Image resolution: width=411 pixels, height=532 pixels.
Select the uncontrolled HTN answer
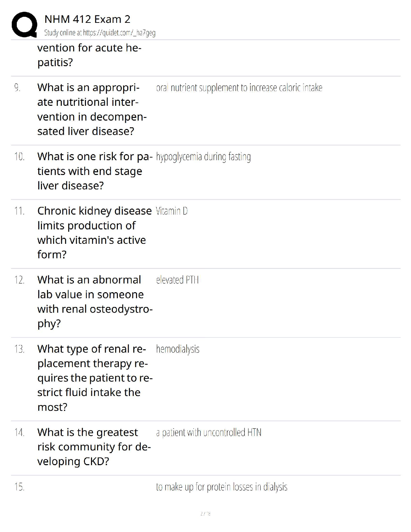pyautogui.click(x=209, y=433)
